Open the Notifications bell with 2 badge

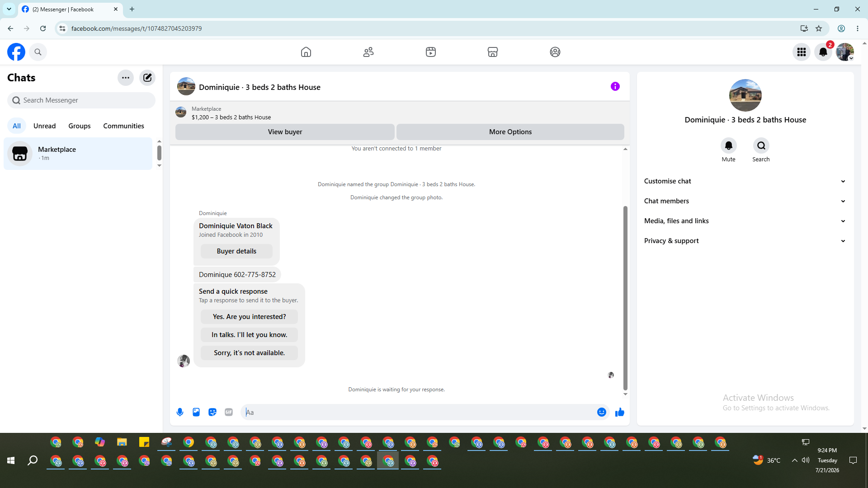(x=823, y=52)
